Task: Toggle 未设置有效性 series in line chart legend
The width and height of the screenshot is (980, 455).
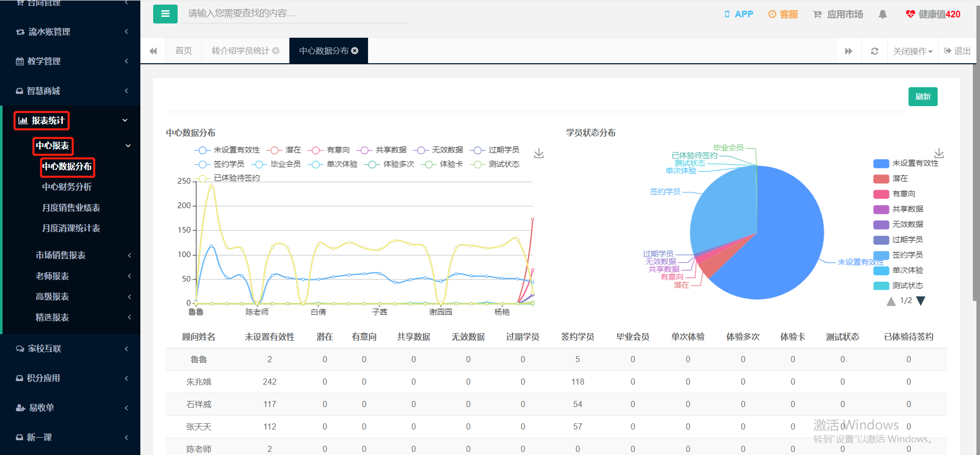Action: [227, 150]
